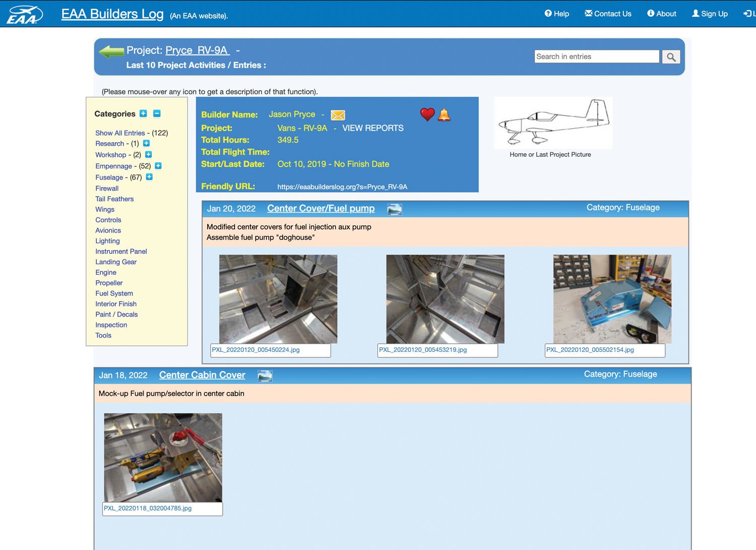Click picture icon next to Center Cabin Cover
The image size is (756, 550).
[x=265, y=376]
